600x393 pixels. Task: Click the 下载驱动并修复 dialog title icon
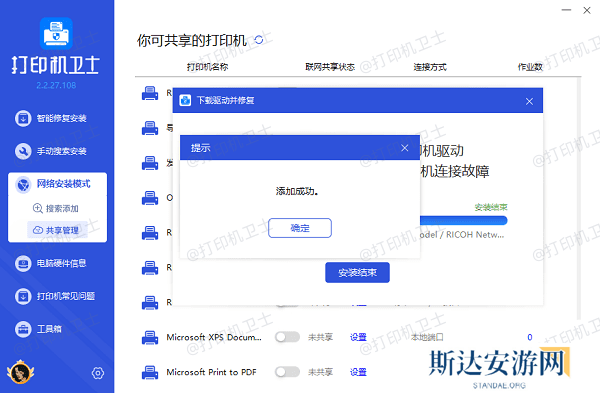(185, 100)
